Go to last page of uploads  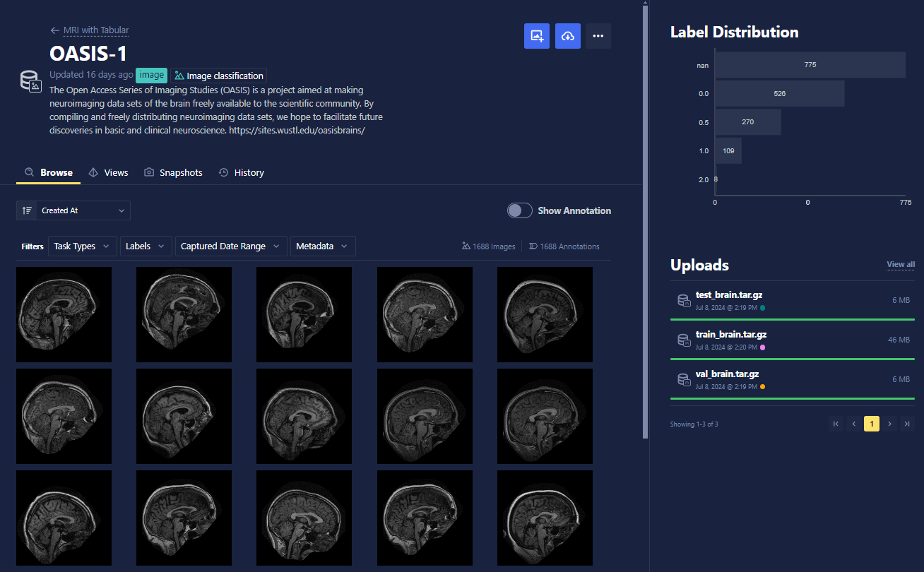click(908, 424)
